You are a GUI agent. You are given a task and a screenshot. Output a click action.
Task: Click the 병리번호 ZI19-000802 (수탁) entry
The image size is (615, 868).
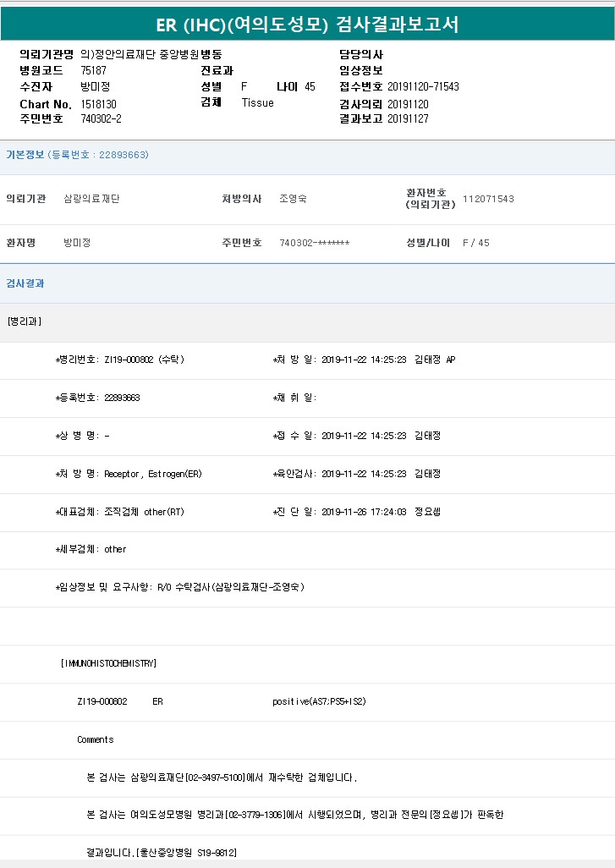(120, 360)
